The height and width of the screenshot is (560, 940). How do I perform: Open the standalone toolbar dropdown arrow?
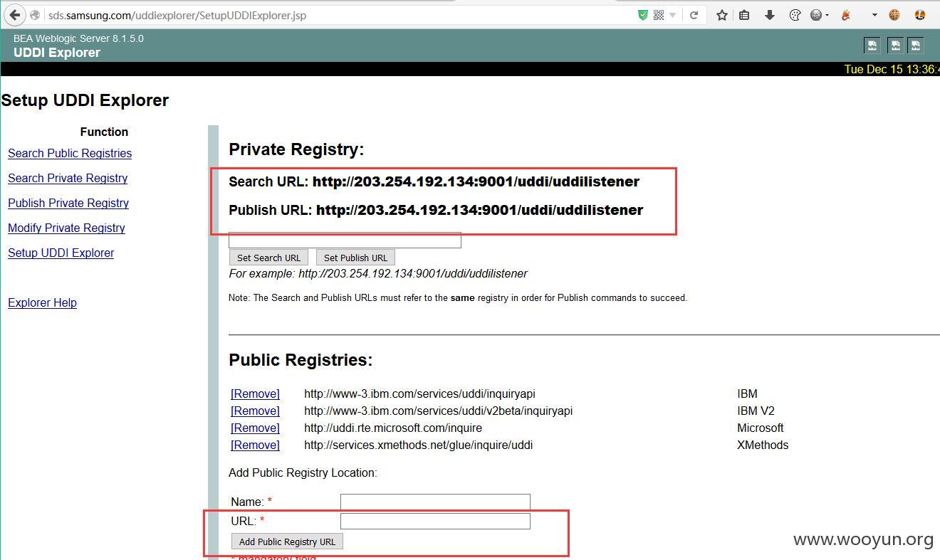(x=874, y=16)
